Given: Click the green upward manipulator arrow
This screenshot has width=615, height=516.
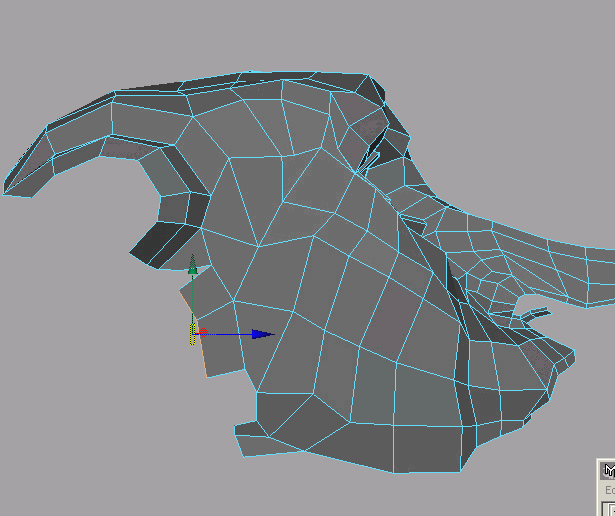Looking at the screenshot, I should coord(193,264).
